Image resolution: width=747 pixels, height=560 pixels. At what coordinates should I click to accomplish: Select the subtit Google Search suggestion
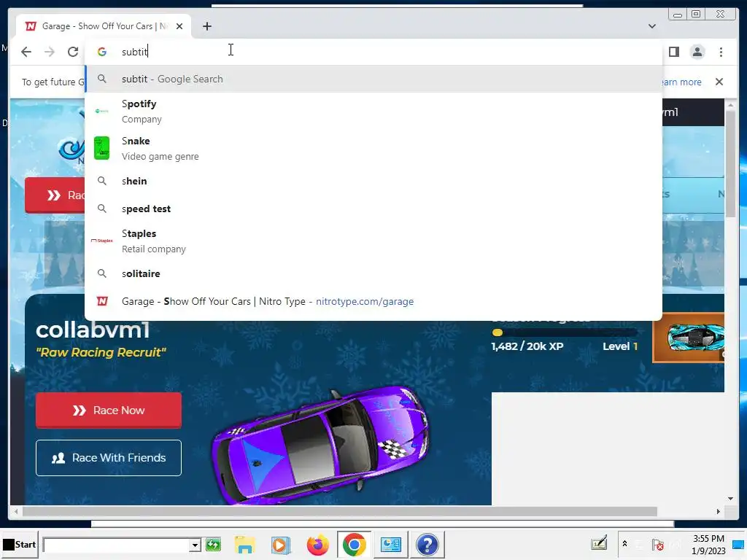pos(373,79)
